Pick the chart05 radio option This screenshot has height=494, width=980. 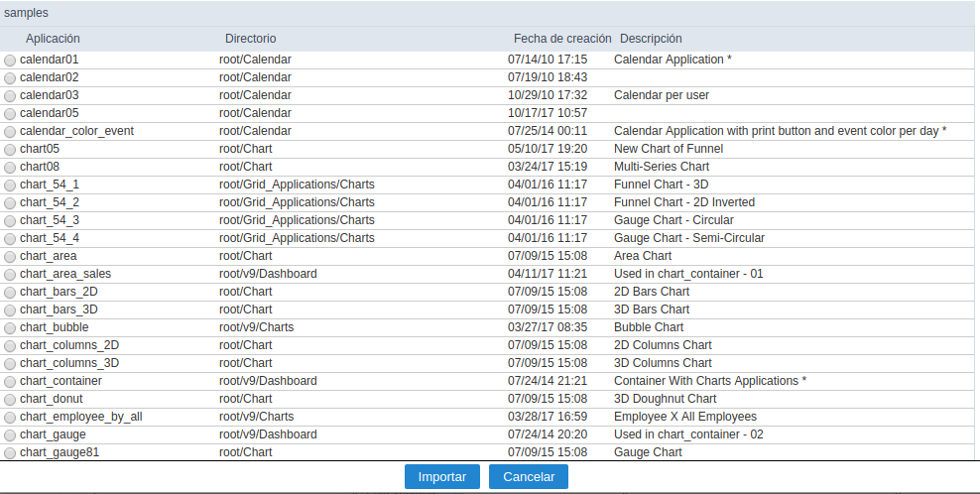10,150
